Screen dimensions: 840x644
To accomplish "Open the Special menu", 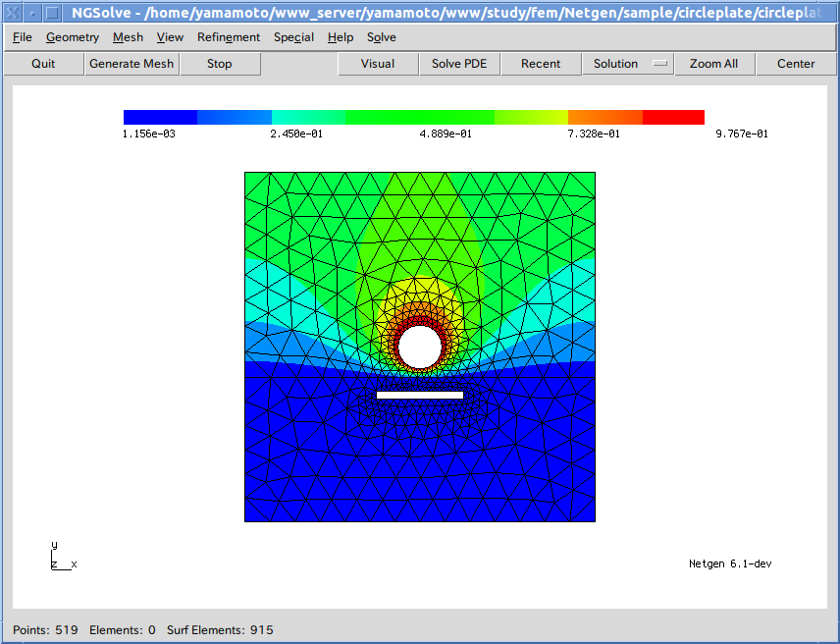I will tap(293, 37).
